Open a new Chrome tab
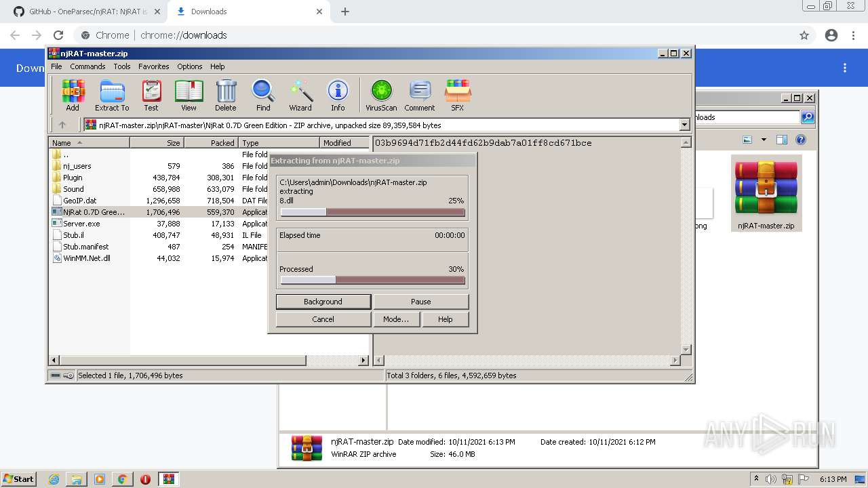The height and width of the screenshot is (488, 868). click(344, 12)
